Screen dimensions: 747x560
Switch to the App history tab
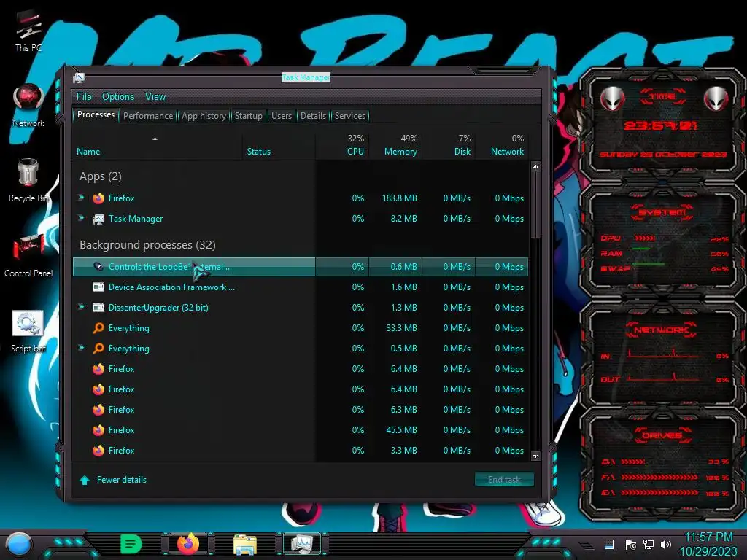204,116
